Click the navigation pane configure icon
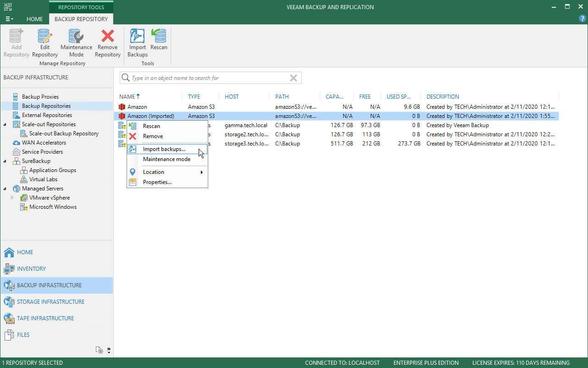This screenshot has width=588, height=368. coord(100,350)
